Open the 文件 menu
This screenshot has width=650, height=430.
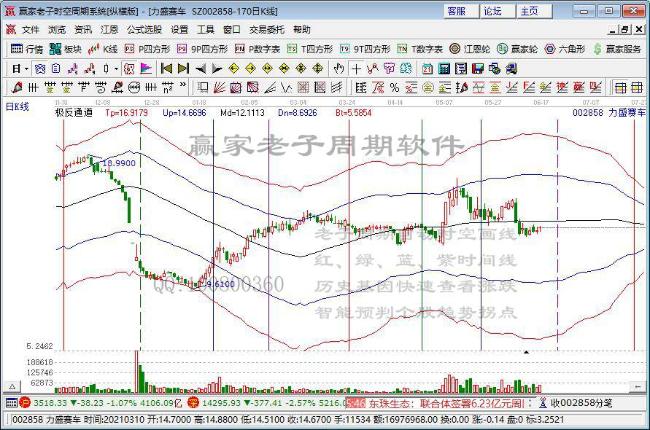point(30,29)
